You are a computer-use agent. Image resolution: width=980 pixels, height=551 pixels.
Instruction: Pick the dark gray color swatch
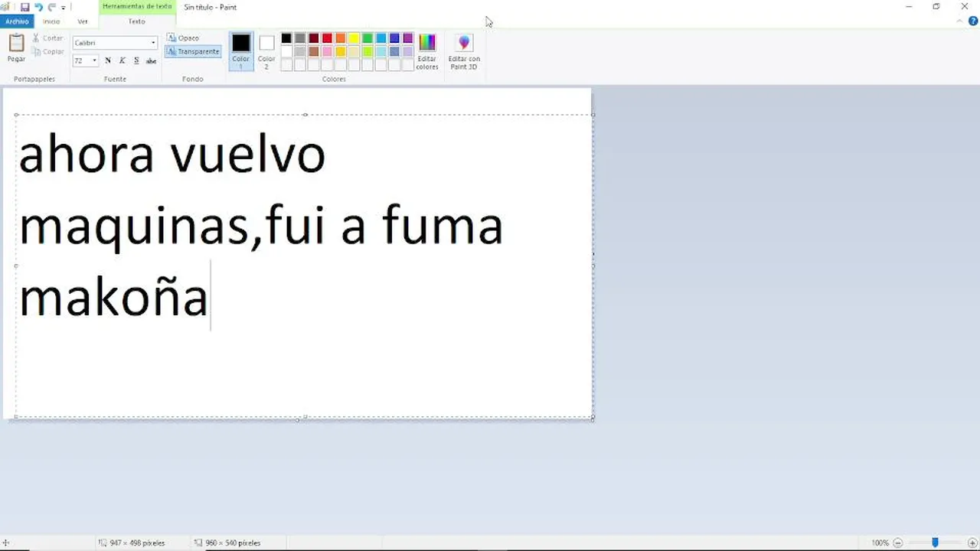[x=300, y=38]
